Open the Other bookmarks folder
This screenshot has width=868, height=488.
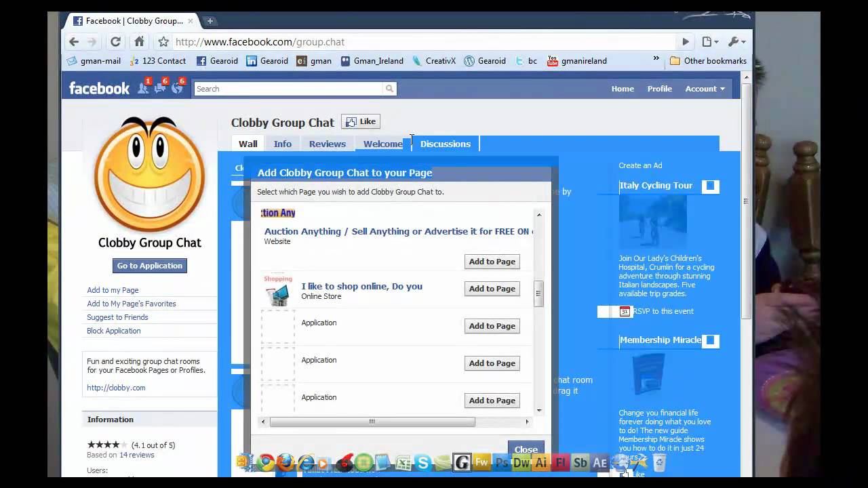[708, 61]
